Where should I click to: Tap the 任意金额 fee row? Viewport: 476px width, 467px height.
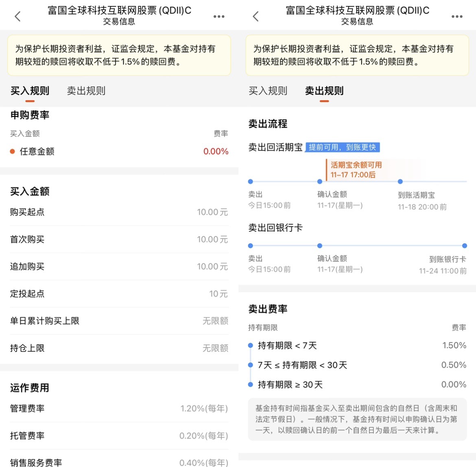click(119, 151)
